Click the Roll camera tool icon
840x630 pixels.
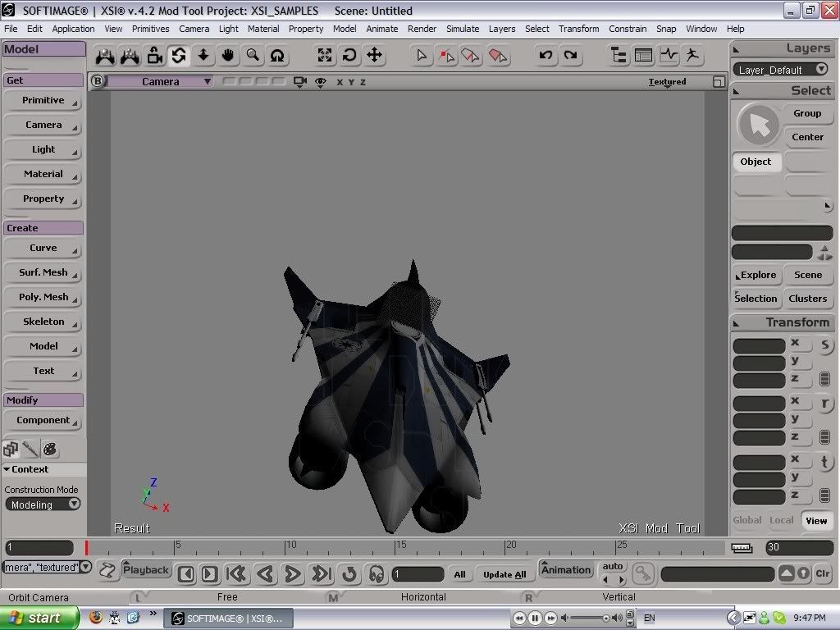pyautogui.click(x=277, y=55)
